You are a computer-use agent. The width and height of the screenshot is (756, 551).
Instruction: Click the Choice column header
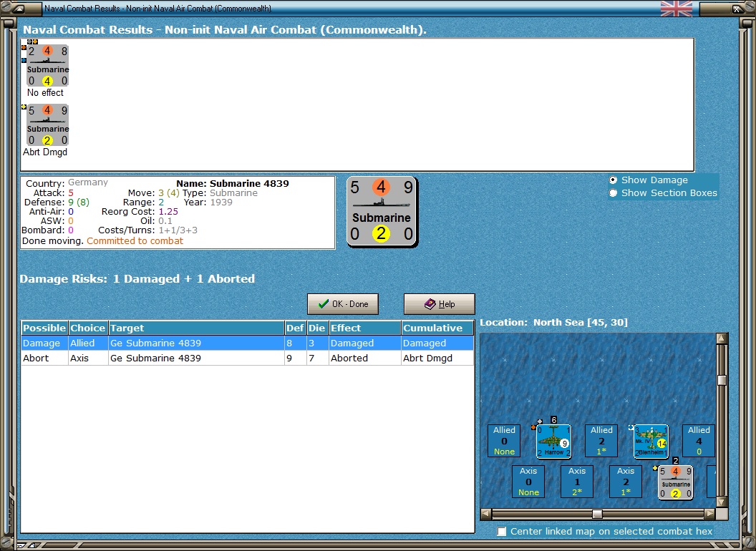click(88, 328)
